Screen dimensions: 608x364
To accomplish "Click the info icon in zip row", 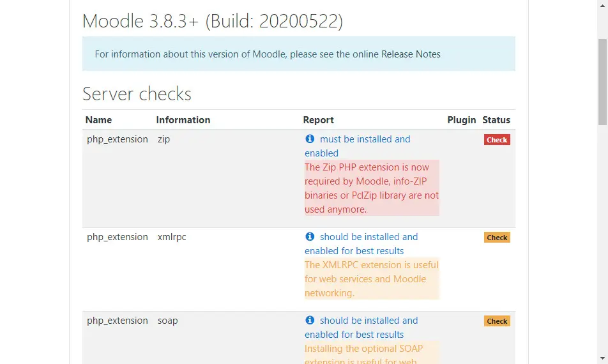I will [310, 139].
